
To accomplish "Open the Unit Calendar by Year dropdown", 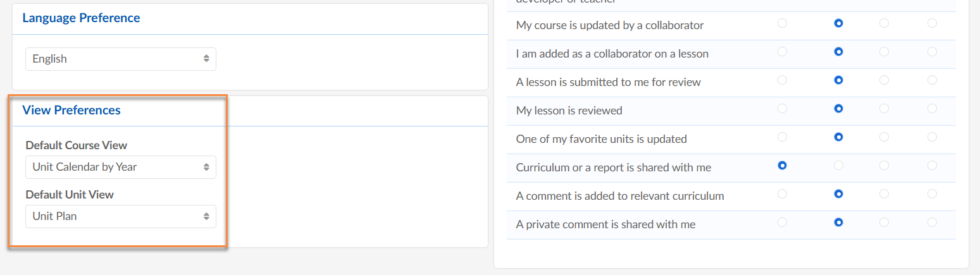I will point(121,167).
